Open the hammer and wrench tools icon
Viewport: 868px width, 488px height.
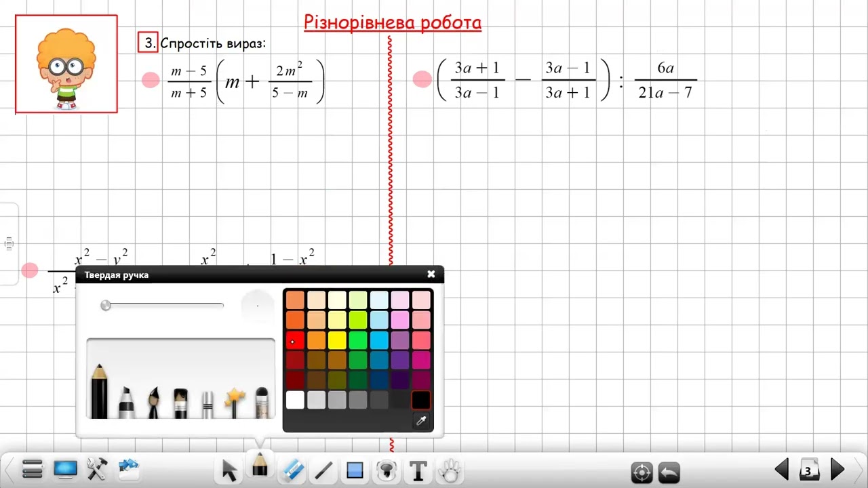coord(97,468)
